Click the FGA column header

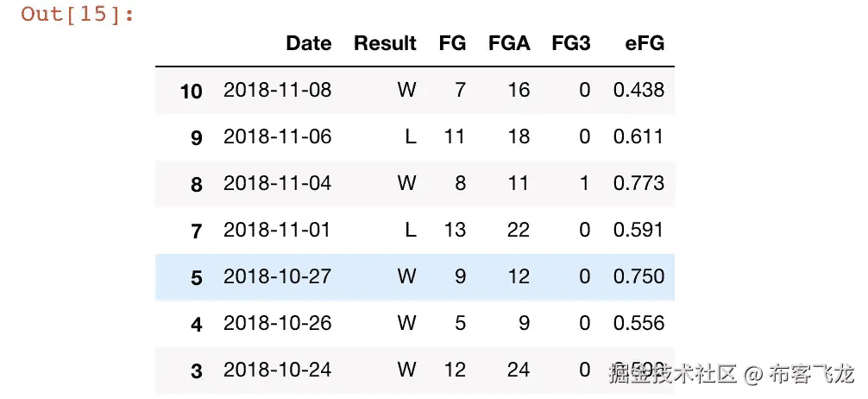[508, 43]
